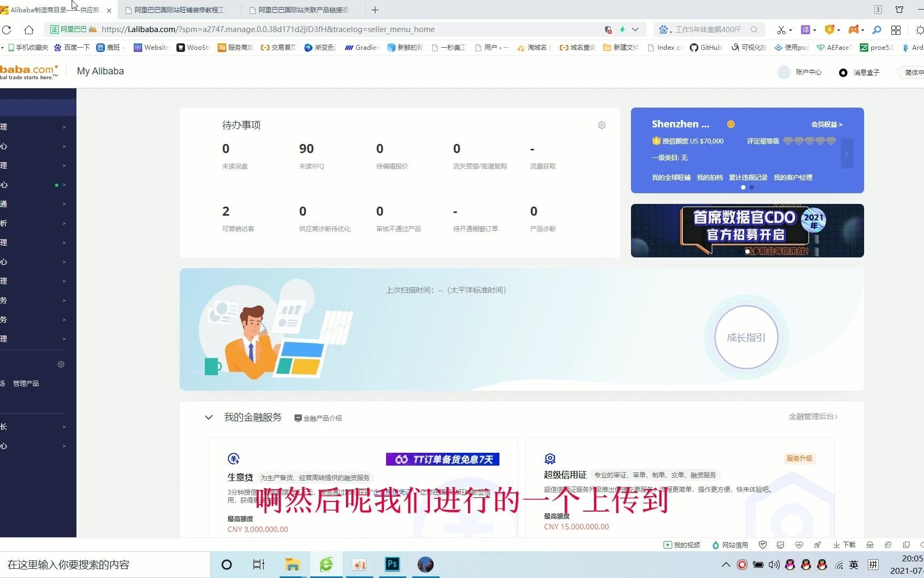The width and height of the screenshot is (924, 578).
Task: Click the 90 未读RFQ count
Action: [x=306, y=149]
